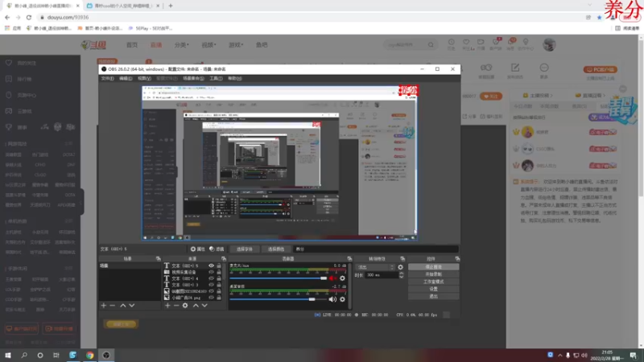This screenshot has height=362, width=644.
Task: Open OBS 工具(T) menu
Action: click(216, 78)
